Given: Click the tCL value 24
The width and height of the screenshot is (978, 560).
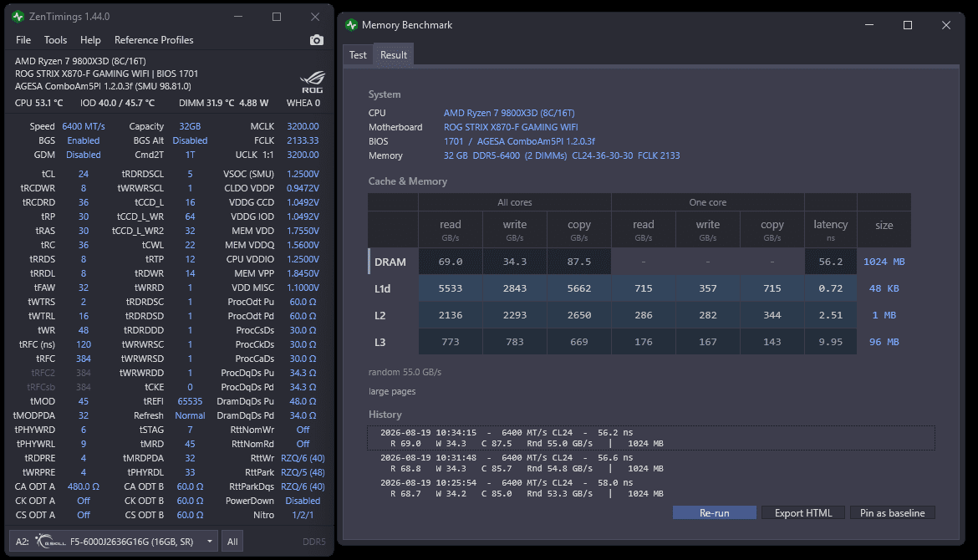Looking at the screenshot, I should (84, 174).
